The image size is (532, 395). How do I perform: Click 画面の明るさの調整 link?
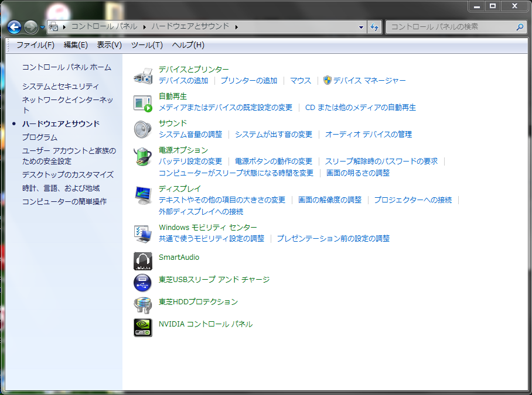point(357,173)
